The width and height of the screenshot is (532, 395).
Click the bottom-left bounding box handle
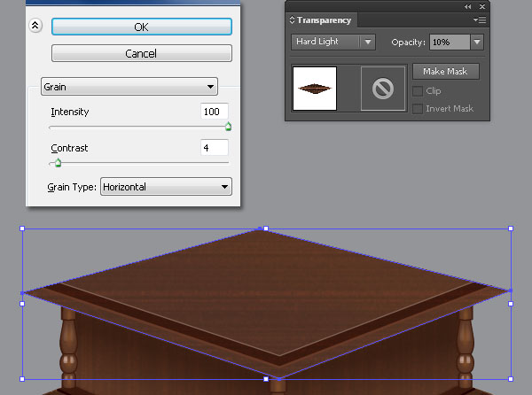22,379
